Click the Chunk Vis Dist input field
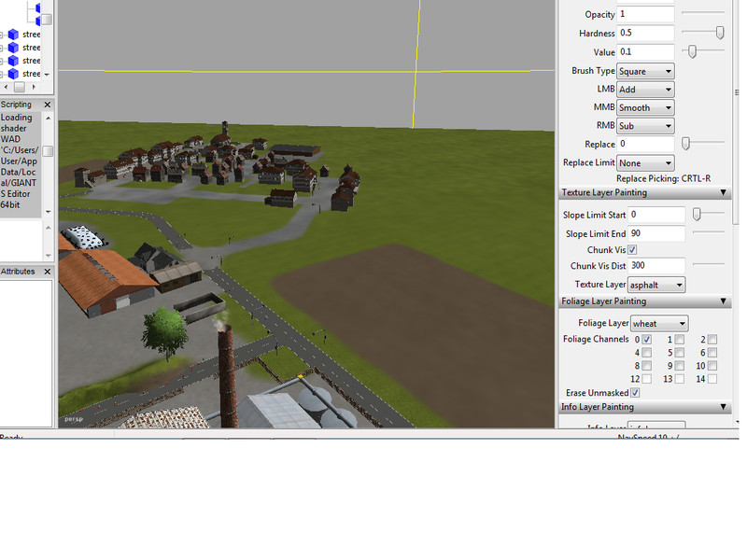 coord(656,266)
